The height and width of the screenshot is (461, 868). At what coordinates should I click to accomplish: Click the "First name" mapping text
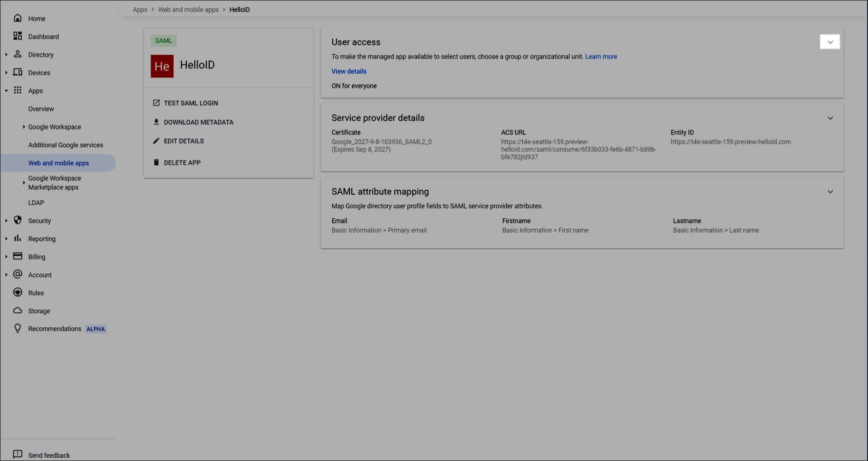(x=574, y=230)
